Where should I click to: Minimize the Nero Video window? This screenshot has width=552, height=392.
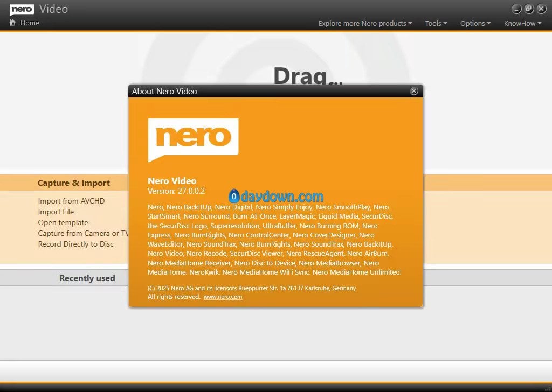pos(517,9)
